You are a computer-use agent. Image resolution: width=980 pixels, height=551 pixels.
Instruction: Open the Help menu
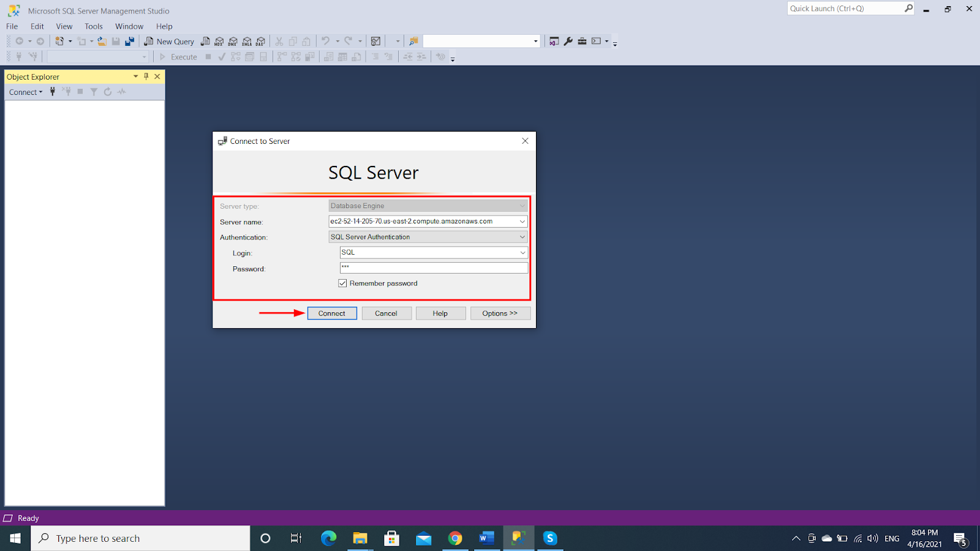[x=164, y=26]
